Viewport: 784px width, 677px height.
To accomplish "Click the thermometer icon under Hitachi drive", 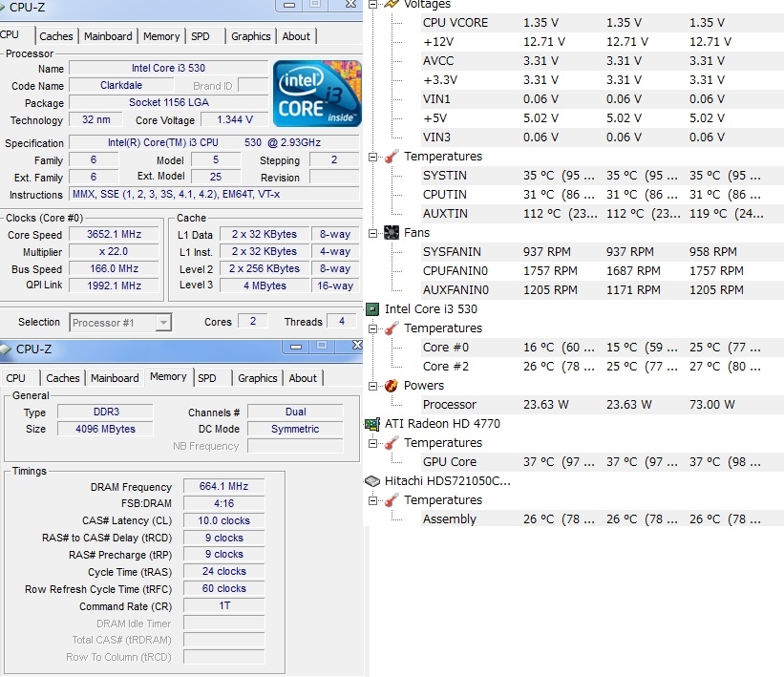I will 391,500.
